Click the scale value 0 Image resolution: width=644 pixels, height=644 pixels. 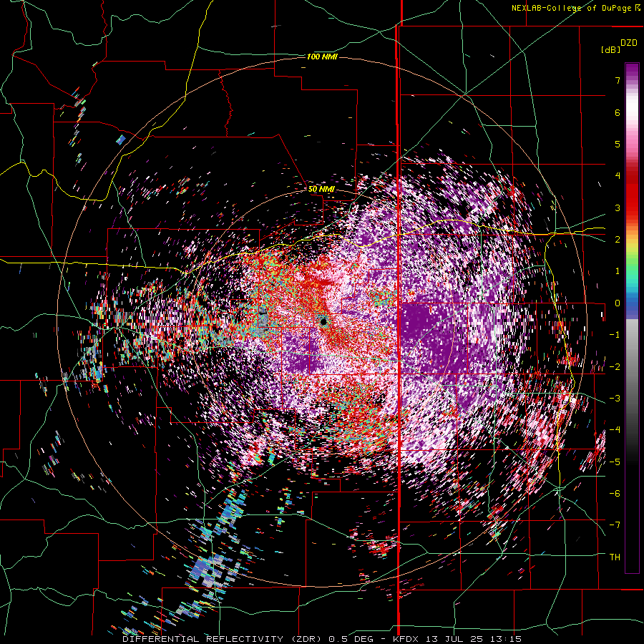tap(618, 303)
